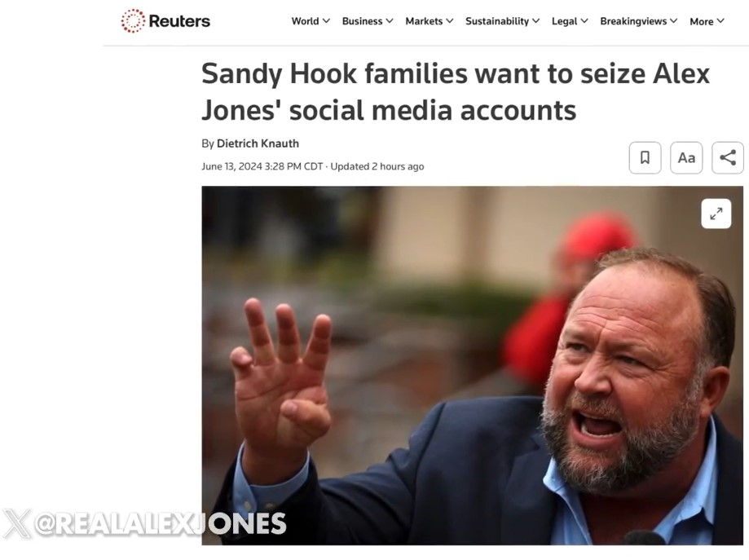This screenshot has height=560, width=749.
Task: Open the Aa text size options
Action: click(686, 158)
